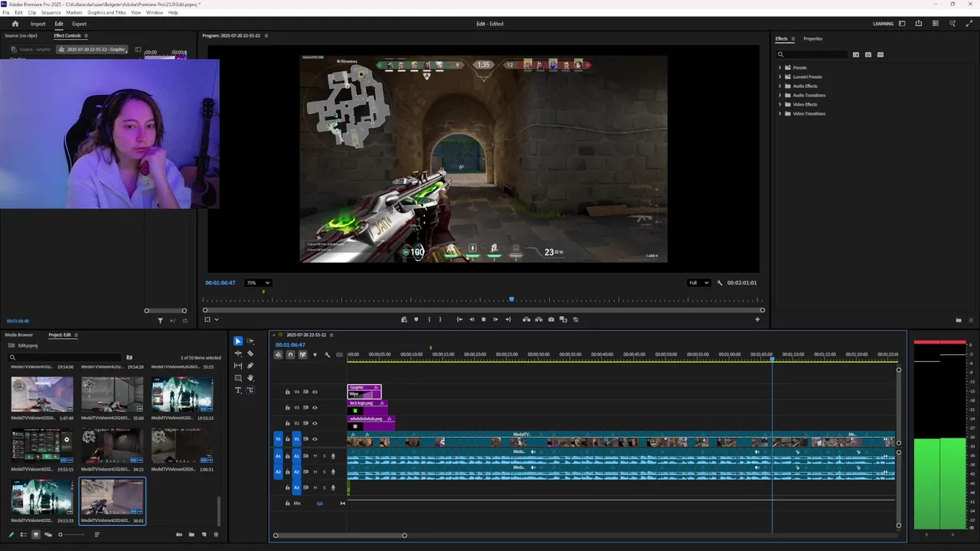Expand Audio Transitions folder
The image size is (980, 551).
pyautogui.click(x=780, y=95)
